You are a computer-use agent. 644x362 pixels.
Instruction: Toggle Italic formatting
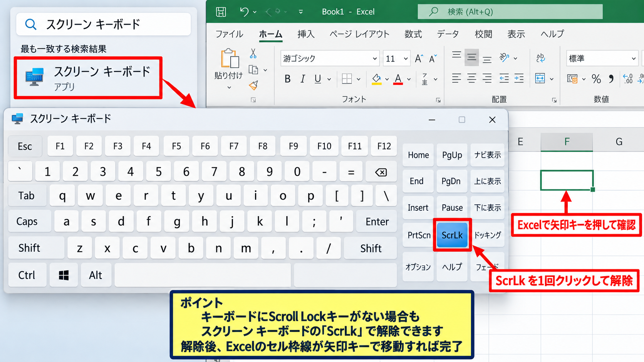(303, 79)
